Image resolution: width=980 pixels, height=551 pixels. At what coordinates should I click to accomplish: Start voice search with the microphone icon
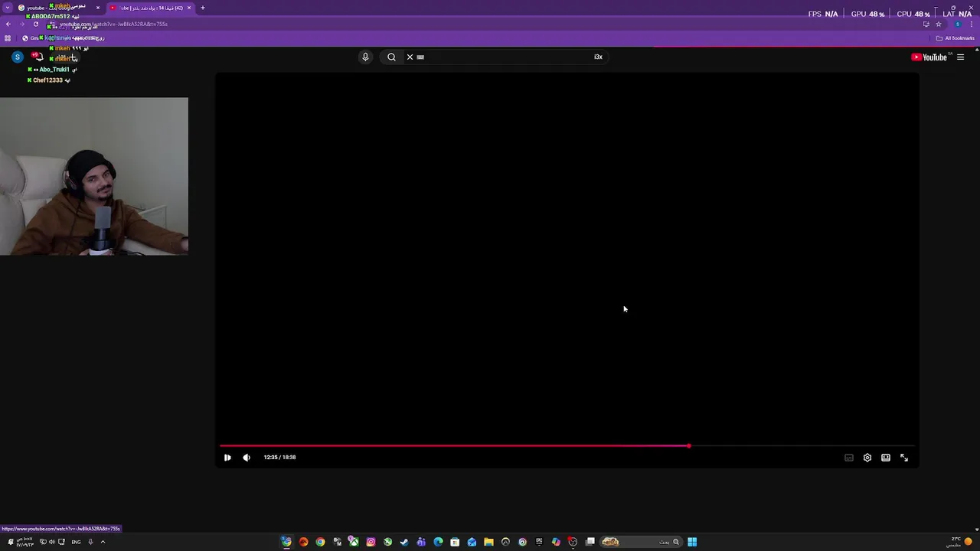(365, 57)
